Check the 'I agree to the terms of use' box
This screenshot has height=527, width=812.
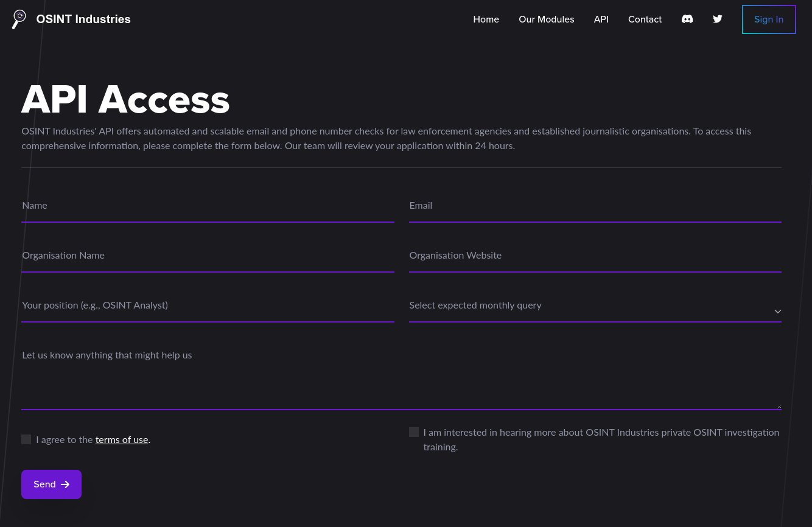point(26,439)
